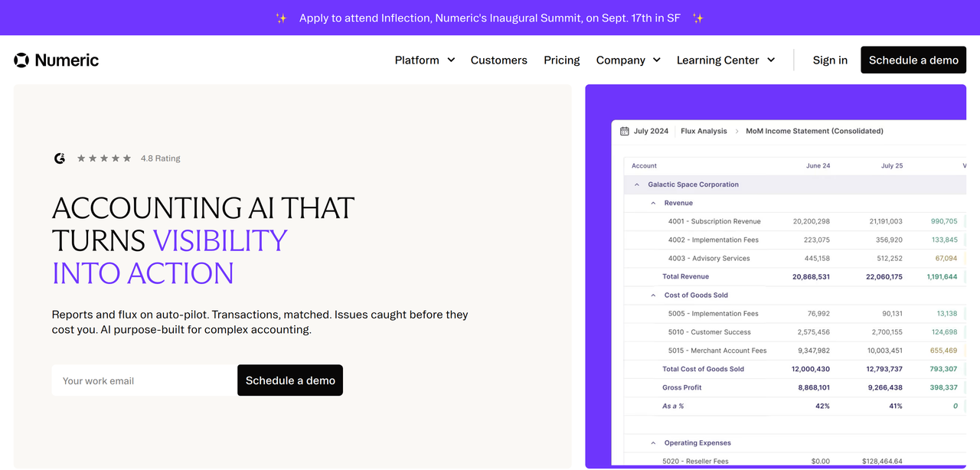
Task: Click the Numeric logo icon
Action: pyautogui.click(x=21, y=60)
